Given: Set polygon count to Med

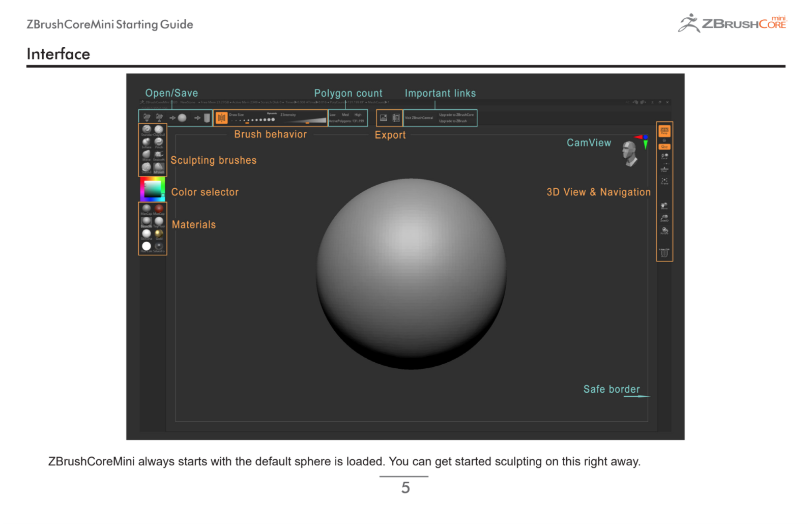Looking at the screenshot, I should (x=345, y=115).
